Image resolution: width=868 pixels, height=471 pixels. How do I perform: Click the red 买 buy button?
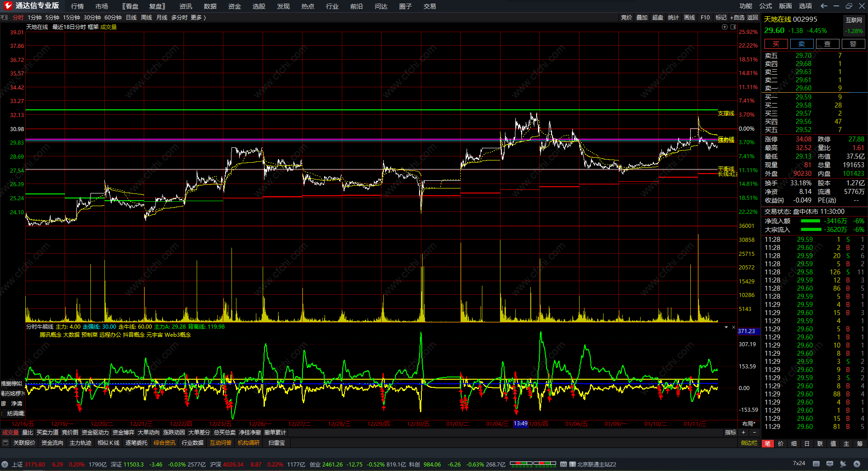click(776, 44)
